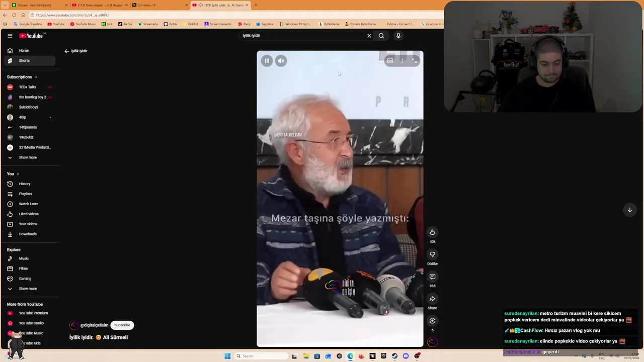Go to YouTube home via logo

(x=31, y=36)
